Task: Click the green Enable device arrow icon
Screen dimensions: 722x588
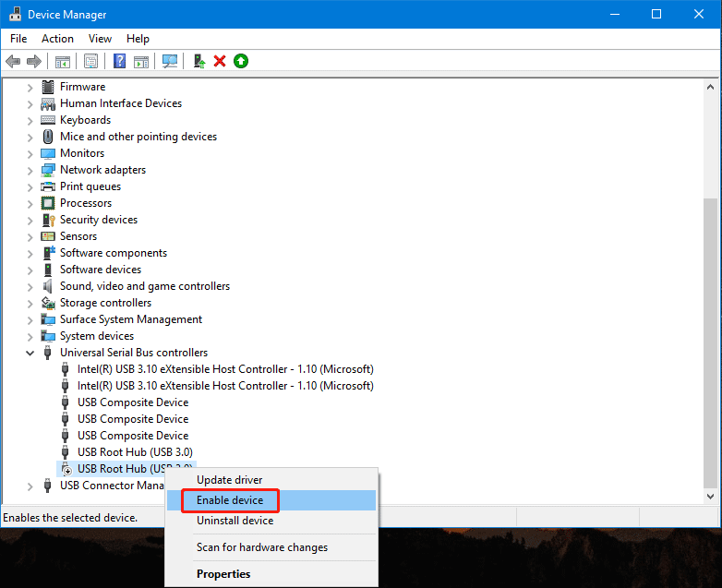Action: [241, 61]
